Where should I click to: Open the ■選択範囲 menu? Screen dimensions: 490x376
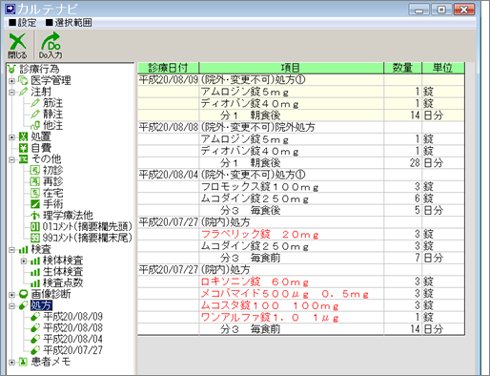[x=69, y=23]
